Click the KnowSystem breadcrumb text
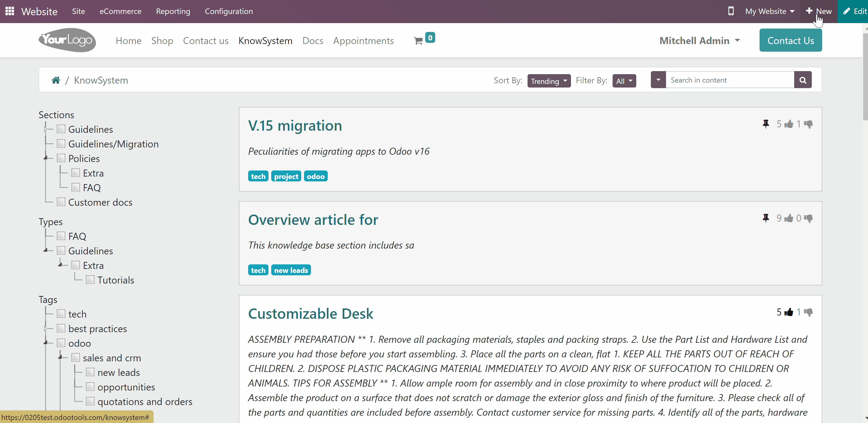This screenshot has width=868, height=423. 101,80
